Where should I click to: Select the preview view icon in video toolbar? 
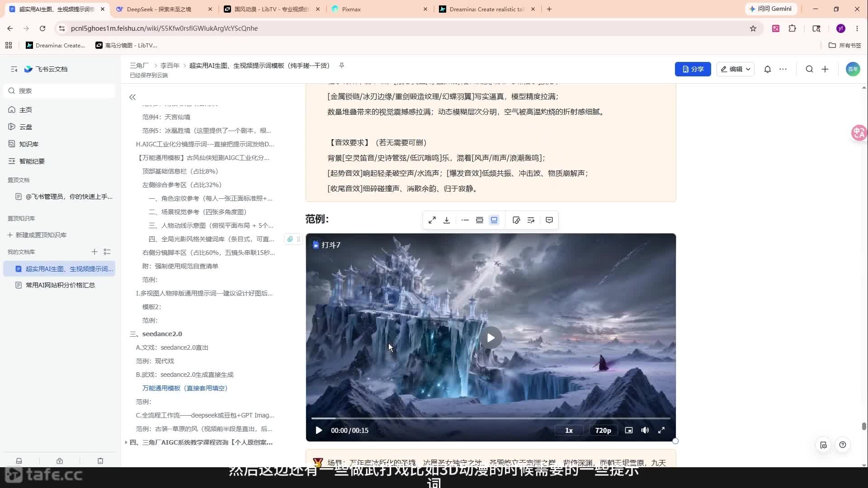(494, 220)
